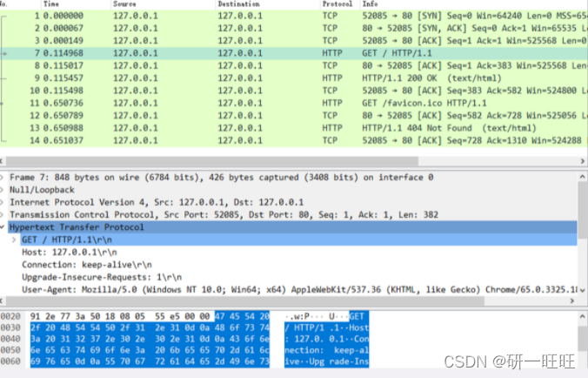Click ASCII text 'GET' in hex pane
The height and width of the screenshot is (378, 588).
coord(357,316)
